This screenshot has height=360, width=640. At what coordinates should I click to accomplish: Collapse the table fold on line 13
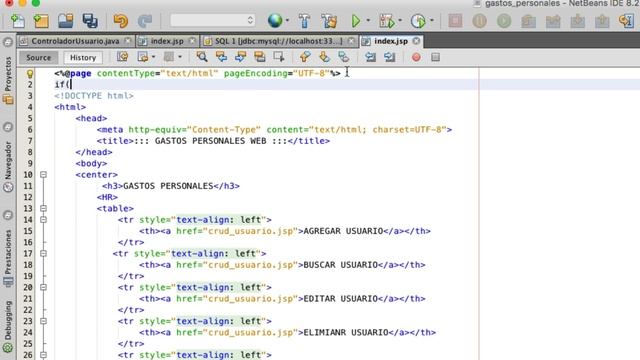(x=43, y=209)
